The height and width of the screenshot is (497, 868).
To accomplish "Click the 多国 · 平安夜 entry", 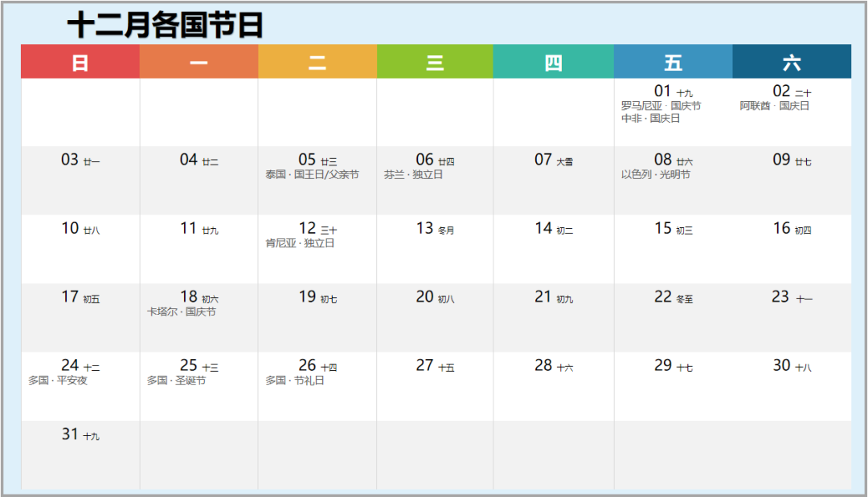I will (58, 381).
